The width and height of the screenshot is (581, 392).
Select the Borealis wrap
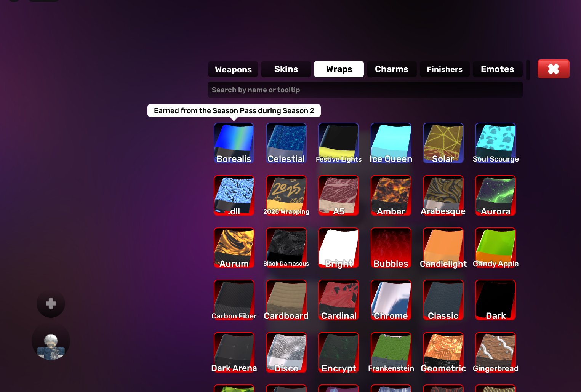click(x=234, y=143)
